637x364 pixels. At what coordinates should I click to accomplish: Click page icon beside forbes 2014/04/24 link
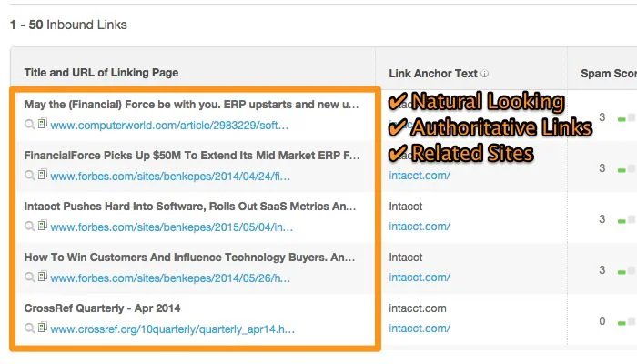click(x=43, y=175)
